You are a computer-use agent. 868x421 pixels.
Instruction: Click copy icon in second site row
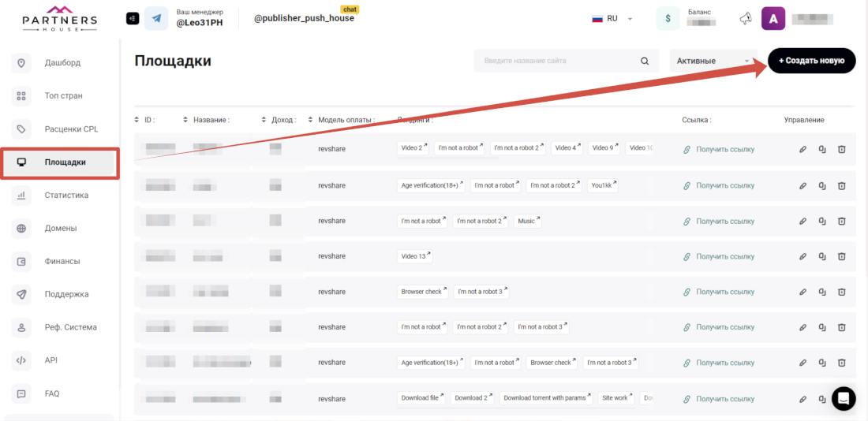coord(821,185)
